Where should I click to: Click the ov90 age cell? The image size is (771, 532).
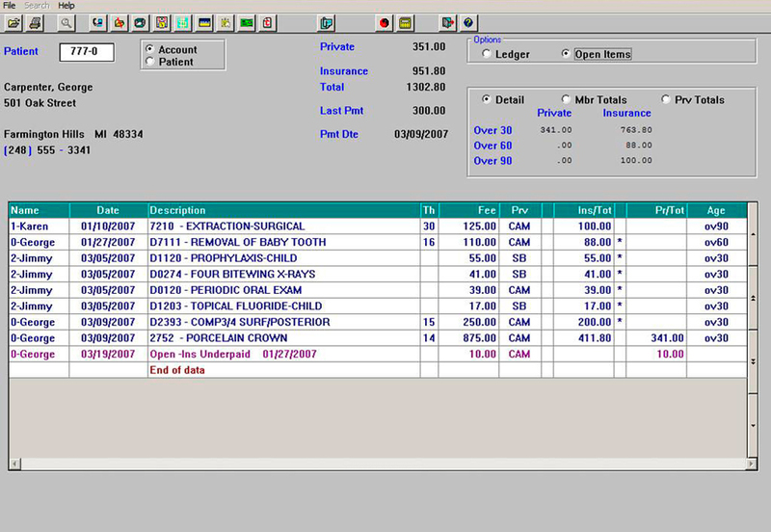(x=716, y=226)
